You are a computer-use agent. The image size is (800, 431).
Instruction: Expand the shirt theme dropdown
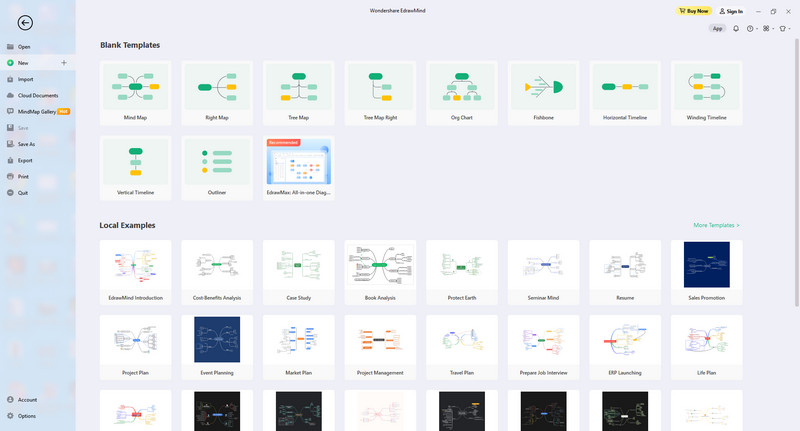(x=785, y=29)
